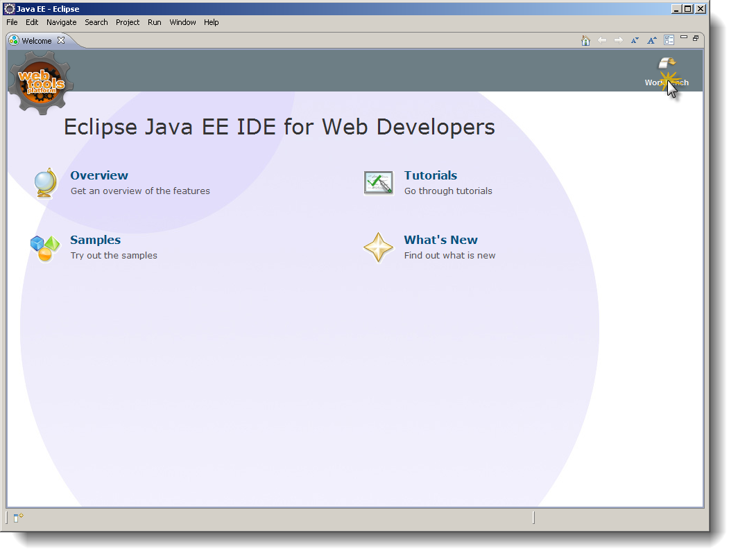This screenshot has height=560, width=738.
Task: Click the Tutorials picture icon
Action: [378, 182]
